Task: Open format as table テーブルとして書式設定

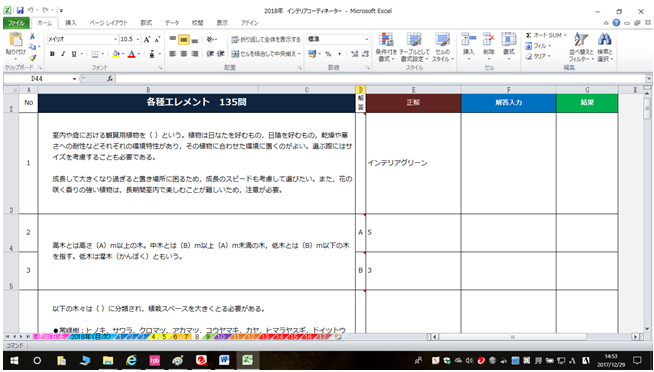Action: (414, 48)
